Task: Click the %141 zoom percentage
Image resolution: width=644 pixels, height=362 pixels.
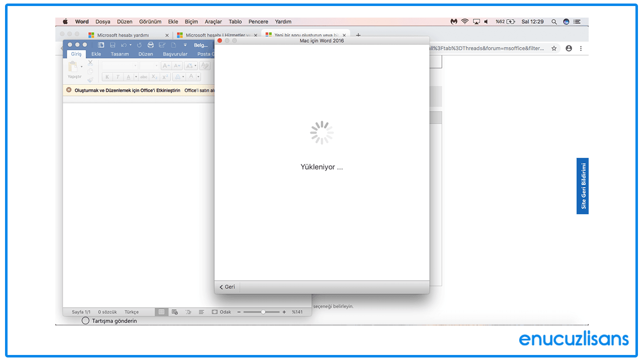Action: tap(297, 312)
